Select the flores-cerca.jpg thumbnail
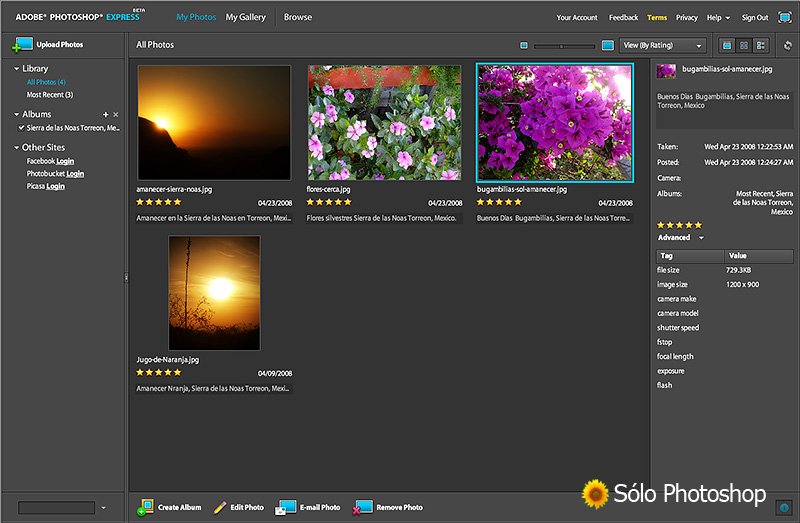Screen dimensions: 800x523 click(384, 122)
